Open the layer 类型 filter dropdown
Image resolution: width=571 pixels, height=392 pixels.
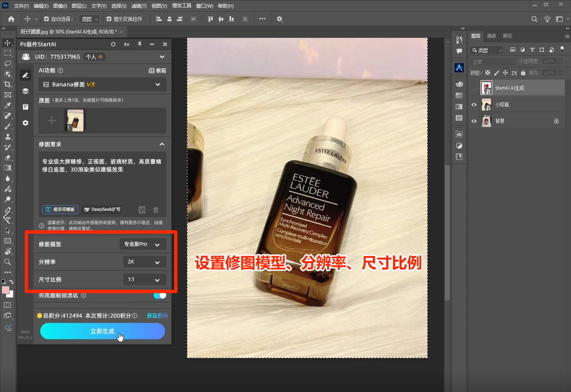(x=487, y=50)
